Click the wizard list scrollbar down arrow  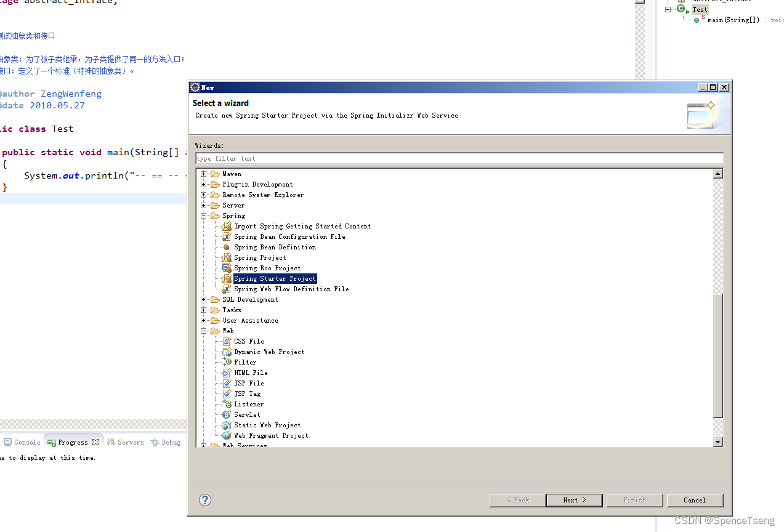point(717,441)
